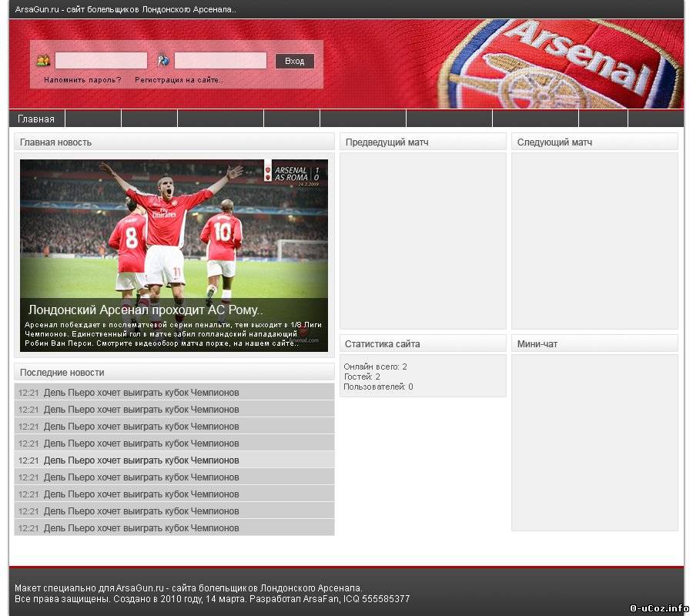Screen dimensions: 693x616
Task: Open headline Лондонский Арсенал проходит АС Рому
Action: click(x=146, y=310)
